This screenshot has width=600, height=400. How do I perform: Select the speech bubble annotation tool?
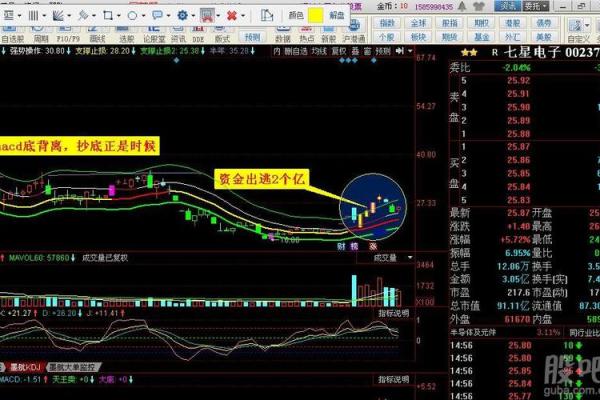[157, 15]
